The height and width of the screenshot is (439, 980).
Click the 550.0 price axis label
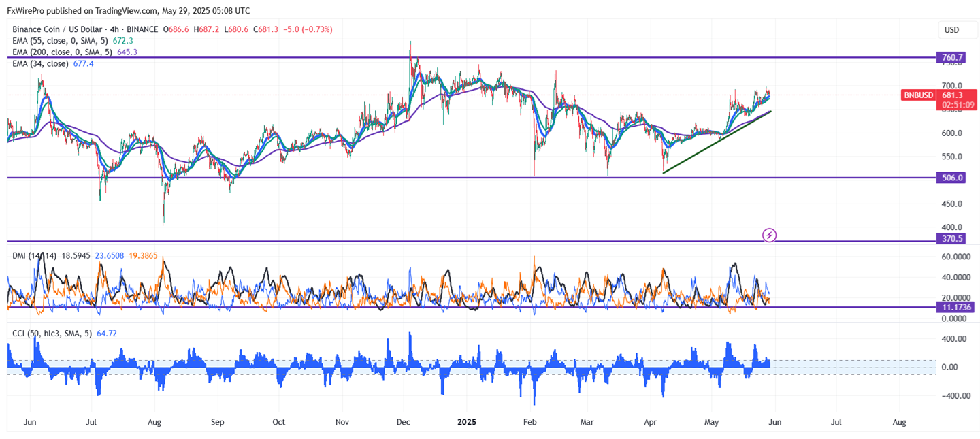click(951, 157)
